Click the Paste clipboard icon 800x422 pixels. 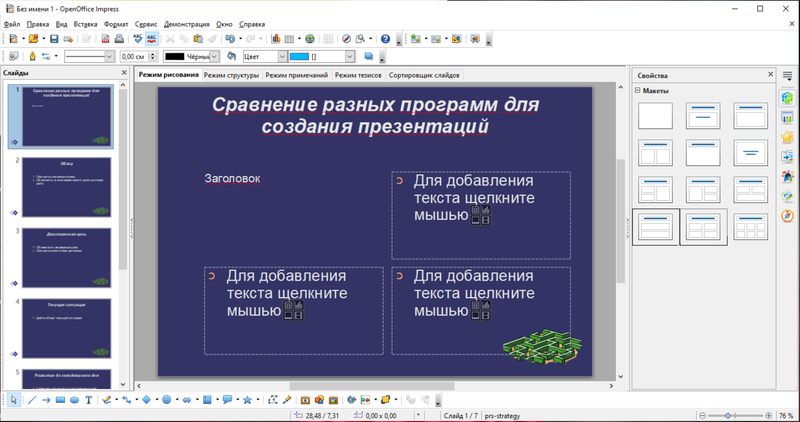(198, 39)
